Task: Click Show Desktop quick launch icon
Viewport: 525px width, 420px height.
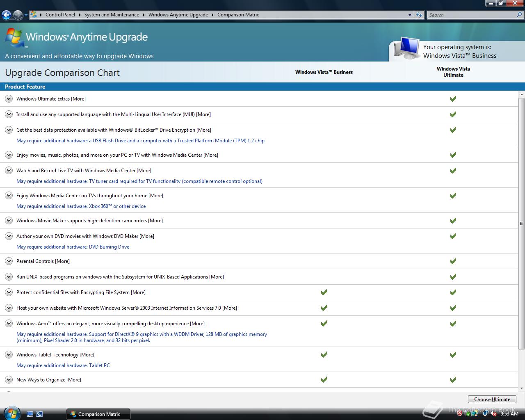Action: 30,414
